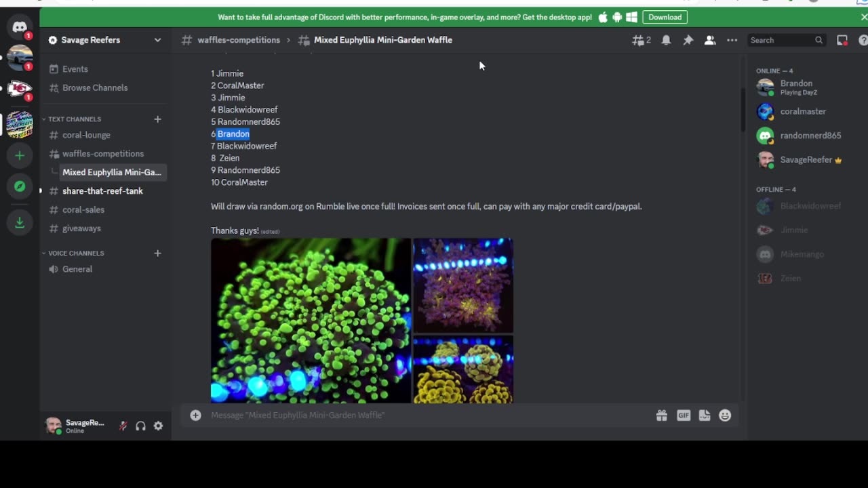This screenshot has width=868, height=488.
Task: Select the Mixed Euphyllia Mini-Ga... thread in sidebar
Action: (112, 172)
